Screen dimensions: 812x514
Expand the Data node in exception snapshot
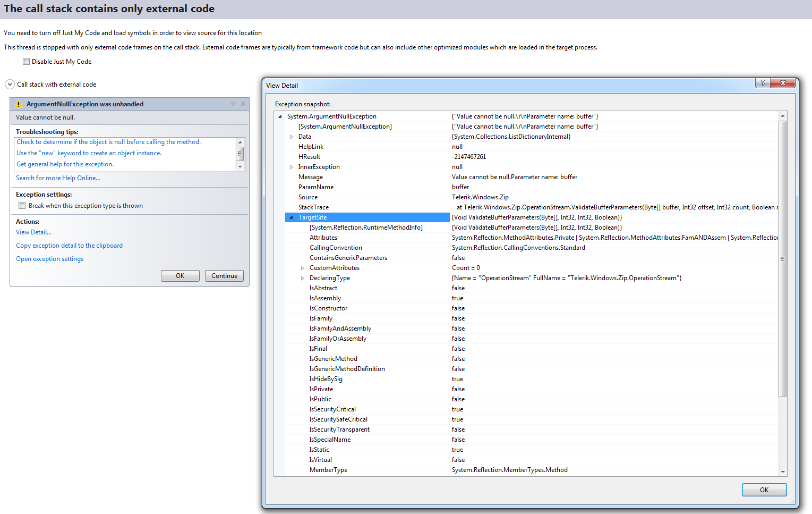pos(291,137)
